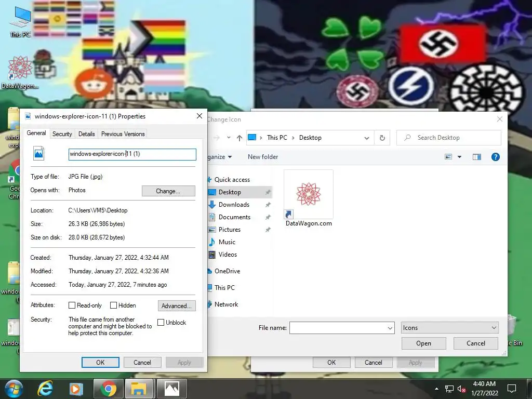Click Cancel in the Change Icon dialog
The height and width of the screenshot is (399, 532).
pos(476,343)
